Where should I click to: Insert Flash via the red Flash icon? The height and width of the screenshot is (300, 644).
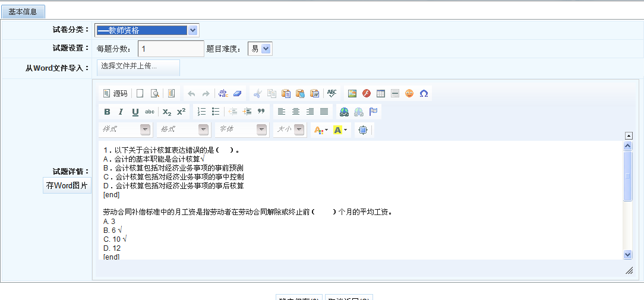click(367, 94)
